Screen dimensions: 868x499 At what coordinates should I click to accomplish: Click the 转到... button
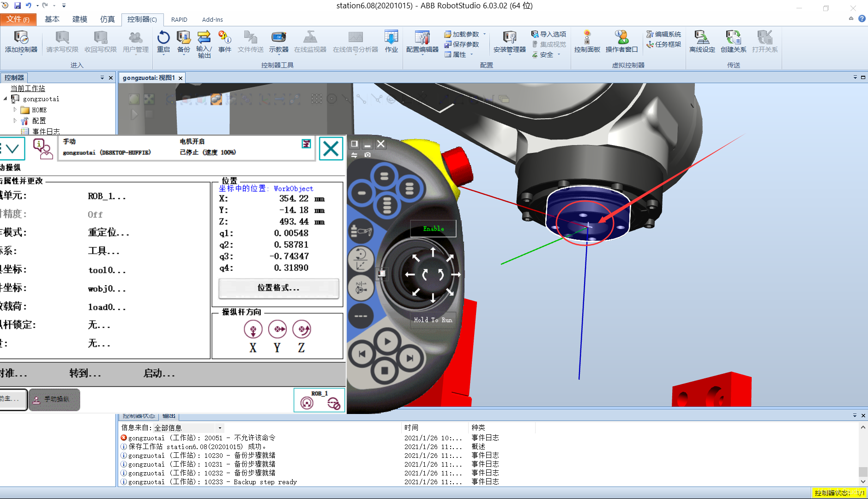[85, 373]
